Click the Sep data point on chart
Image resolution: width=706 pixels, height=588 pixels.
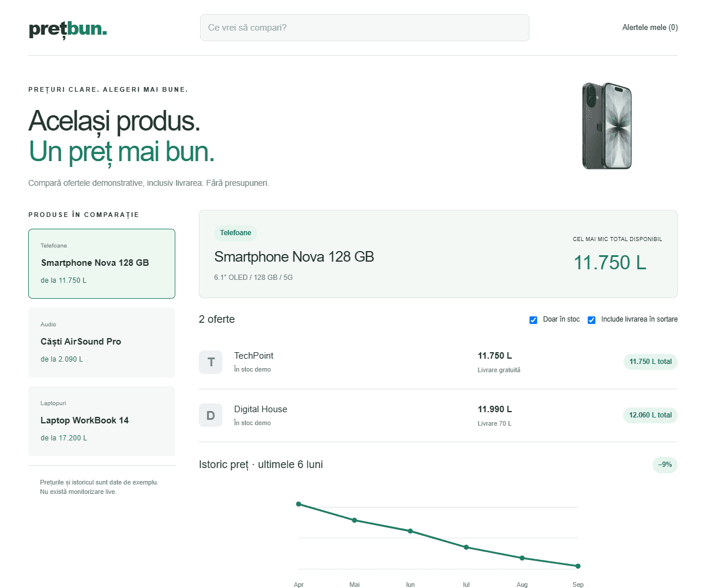pos(578,566)
